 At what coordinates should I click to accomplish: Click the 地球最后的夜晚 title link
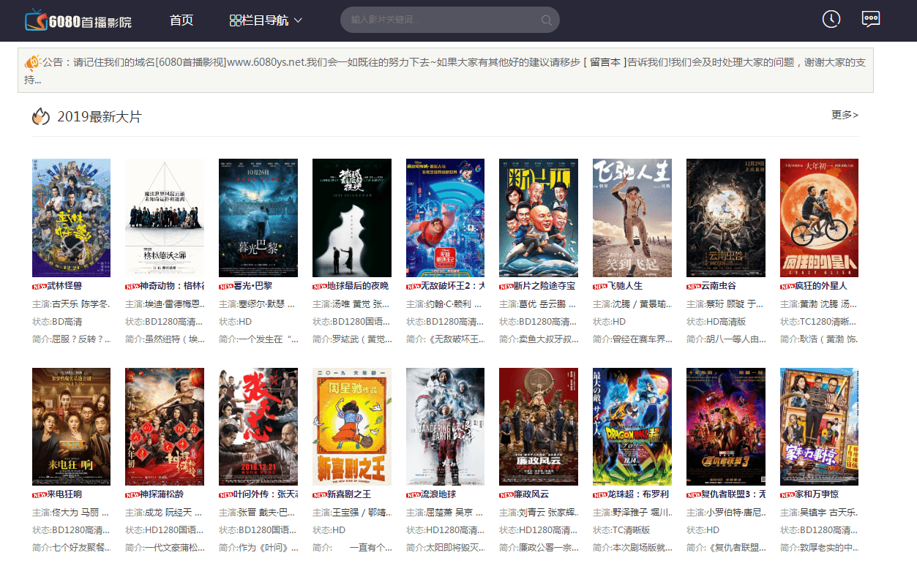pos(357,286)
